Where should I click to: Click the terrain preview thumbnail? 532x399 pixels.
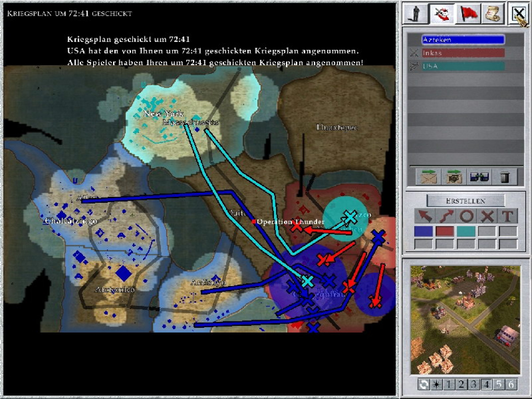(465, 320)
